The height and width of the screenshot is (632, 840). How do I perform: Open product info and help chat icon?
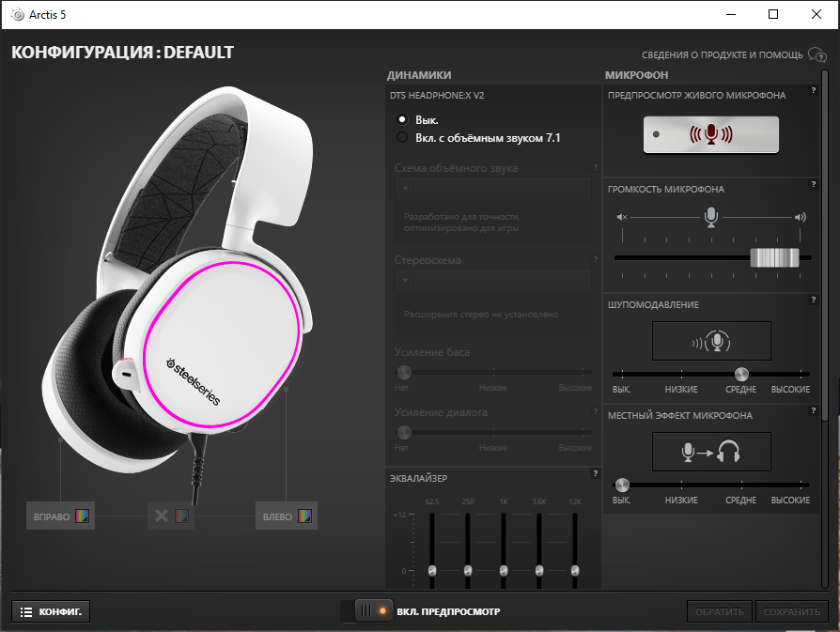[817, 54]
